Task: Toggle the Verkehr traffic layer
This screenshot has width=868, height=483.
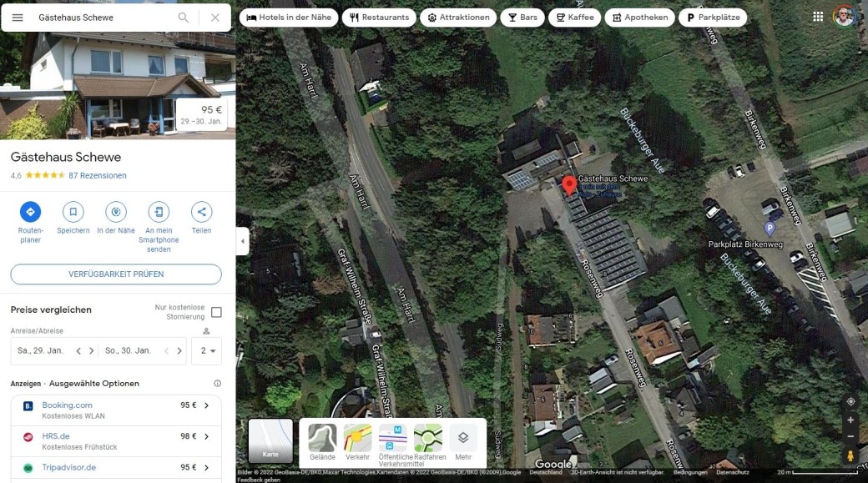Action: [x=357, y=439]
